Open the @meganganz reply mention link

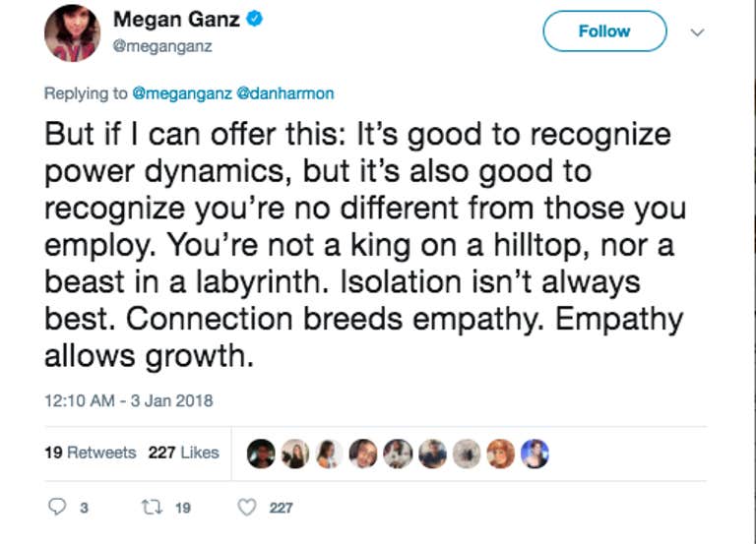click(x=182, y=93)
